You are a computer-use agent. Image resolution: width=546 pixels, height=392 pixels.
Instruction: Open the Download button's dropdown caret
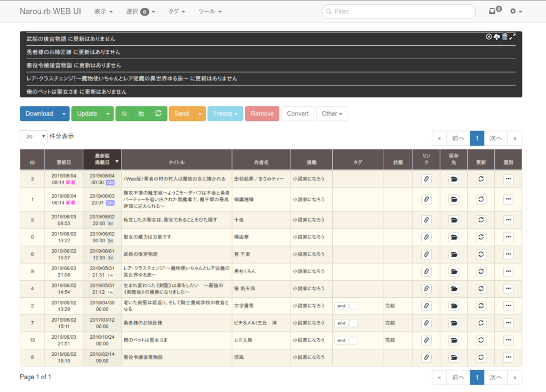pos(63,113)
